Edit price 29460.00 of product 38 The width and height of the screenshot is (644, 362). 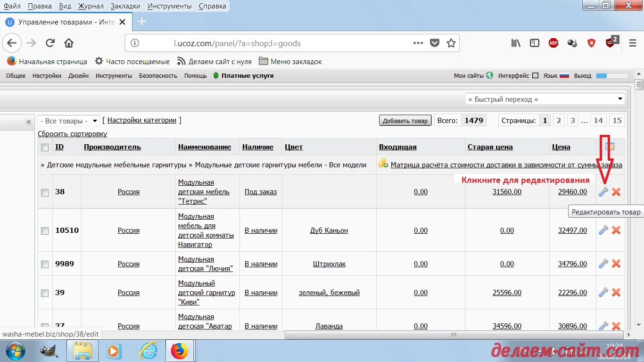572,192
